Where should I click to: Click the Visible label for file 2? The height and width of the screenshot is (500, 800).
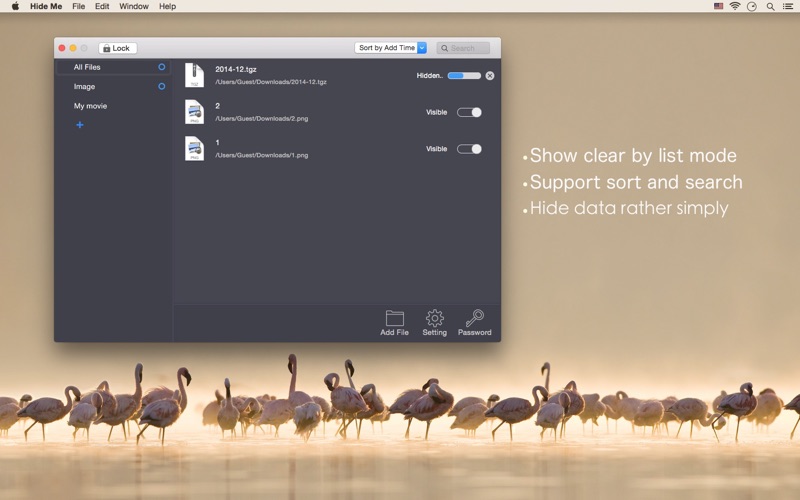pos(437,112)
